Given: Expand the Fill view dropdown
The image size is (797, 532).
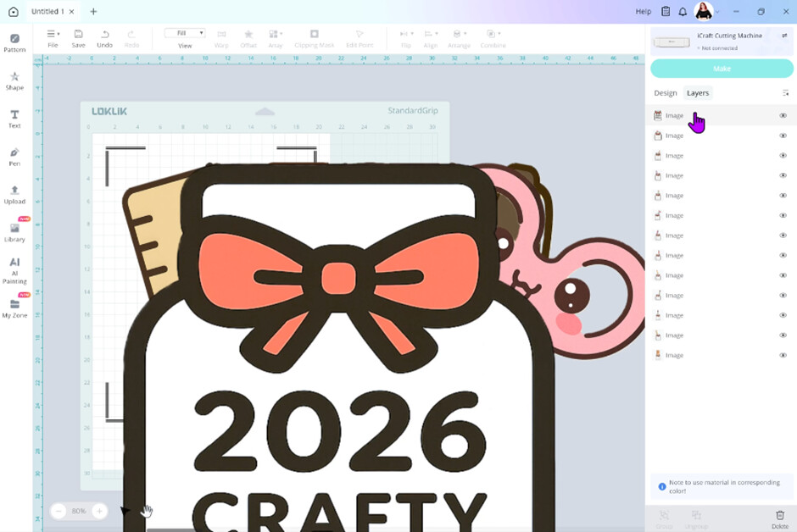Looking at the screenshot, I should click(185, 33).
